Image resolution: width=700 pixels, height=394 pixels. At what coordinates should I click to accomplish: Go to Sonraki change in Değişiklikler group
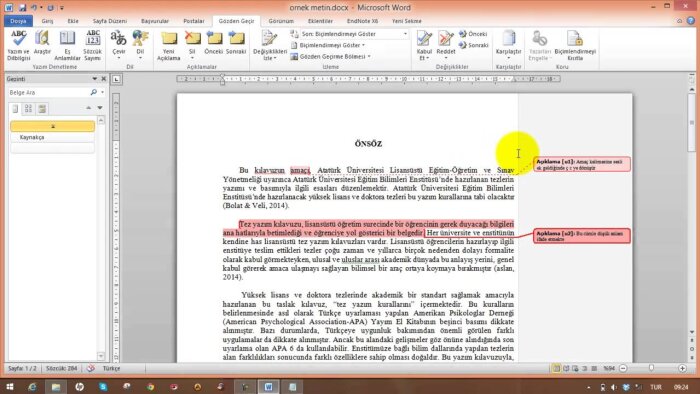(474, 45)
